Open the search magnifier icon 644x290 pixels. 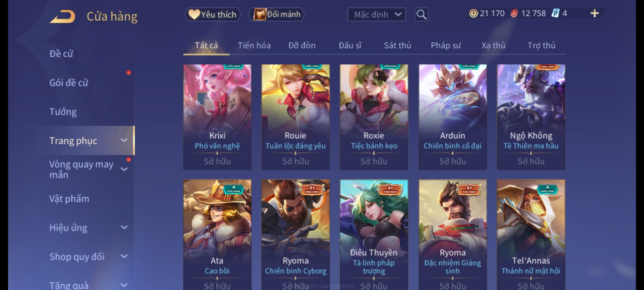[421, 15]
